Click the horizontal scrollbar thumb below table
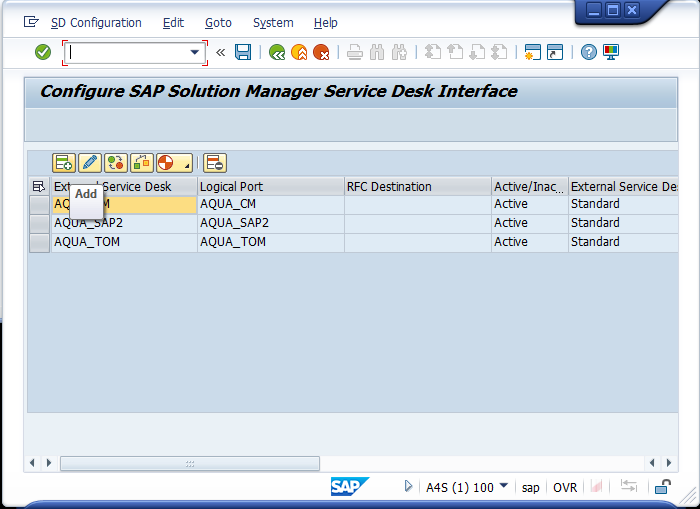This screenshot has height=509, width=700. tap(190, 463)
